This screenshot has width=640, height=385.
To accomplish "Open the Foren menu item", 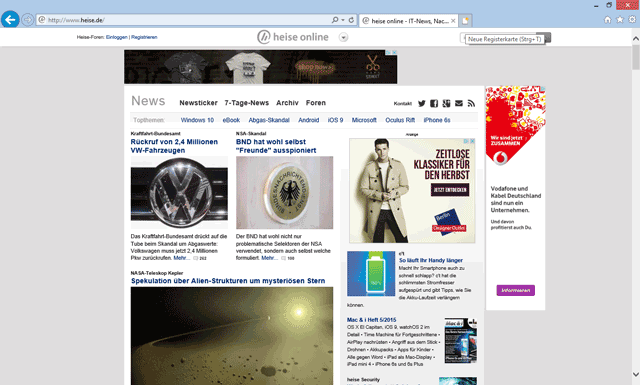I will click(316, 103).
